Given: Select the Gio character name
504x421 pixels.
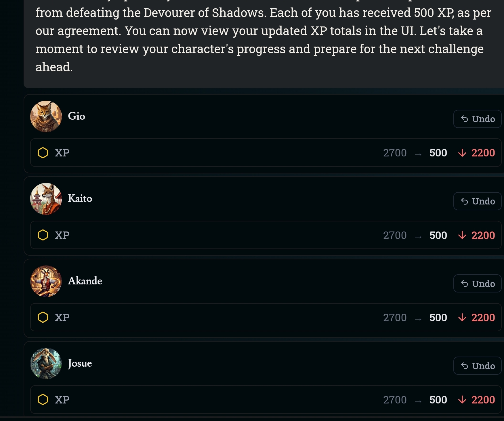Looking at the screenshot, I should [x=77, y=116].
